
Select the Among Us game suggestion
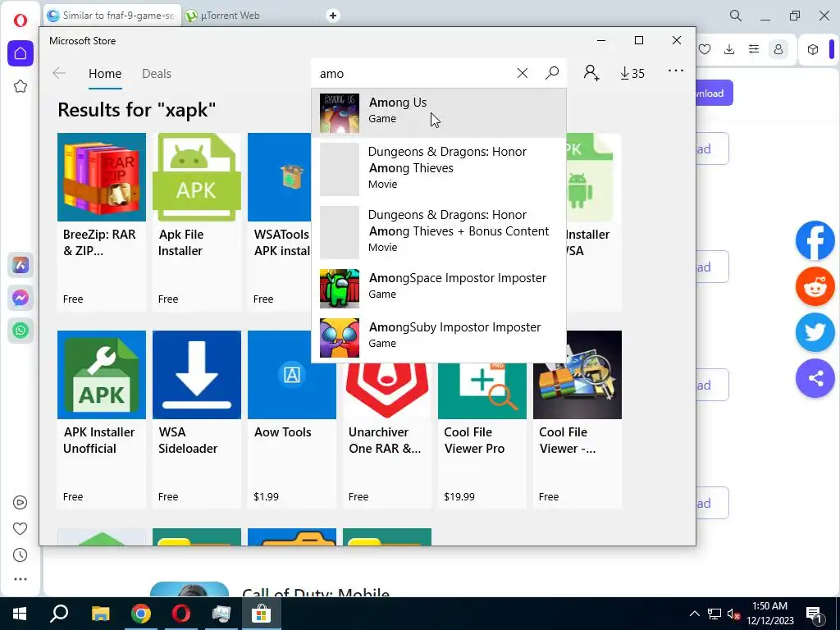[438, 112]
